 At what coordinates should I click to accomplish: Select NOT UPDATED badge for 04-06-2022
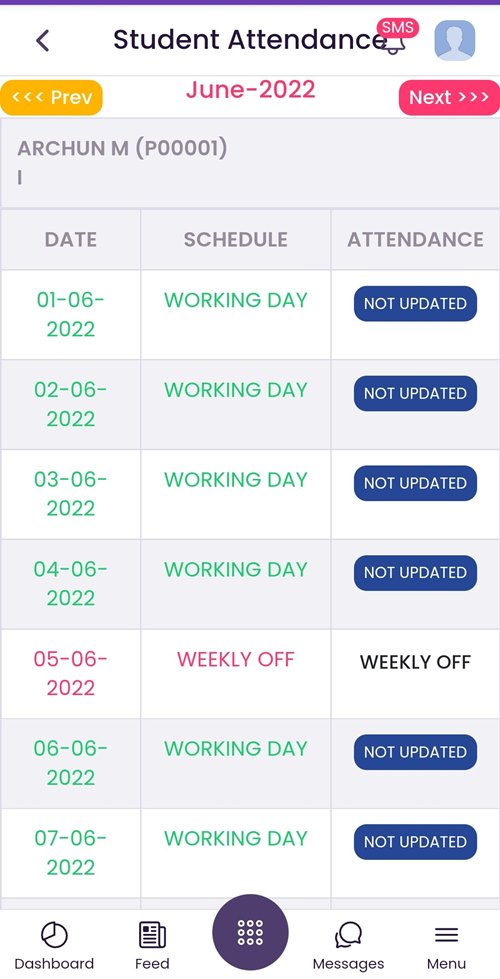pyautogui.click(x=415, y=573)
